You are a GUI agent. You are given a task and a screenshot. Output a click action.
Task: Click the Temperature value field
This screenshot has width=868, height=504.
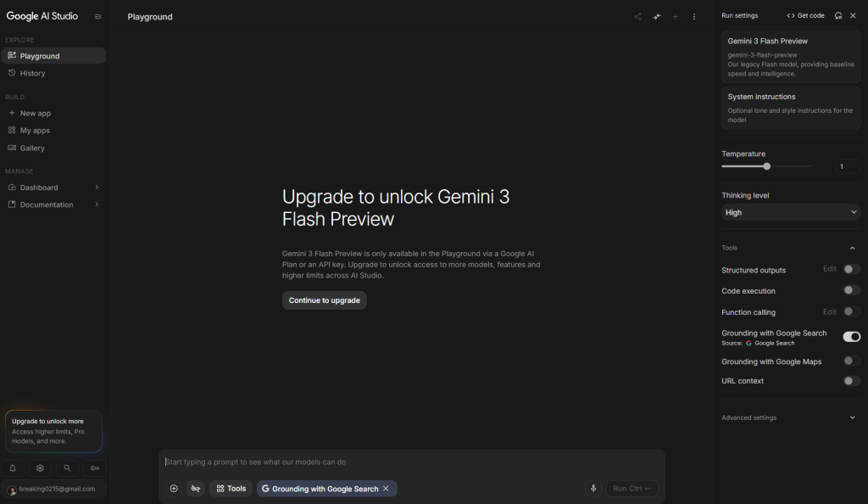tap(848, 166)
